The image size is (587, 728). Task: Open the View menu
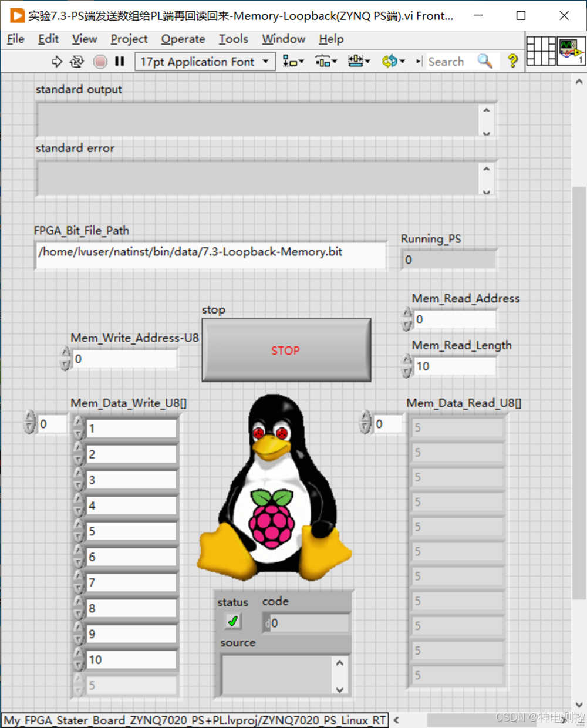coord(85,39)
